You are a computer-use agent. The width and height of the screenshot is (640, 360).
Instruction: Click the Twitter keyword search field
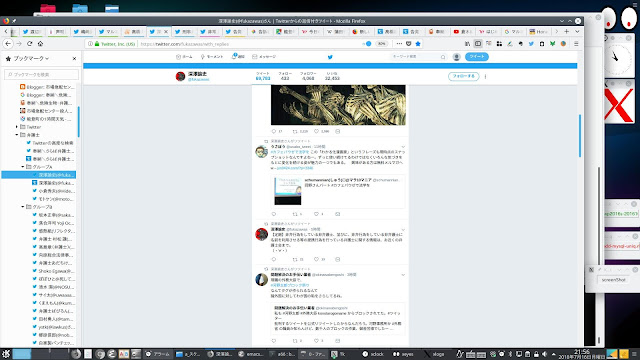(x=418, y=57)
